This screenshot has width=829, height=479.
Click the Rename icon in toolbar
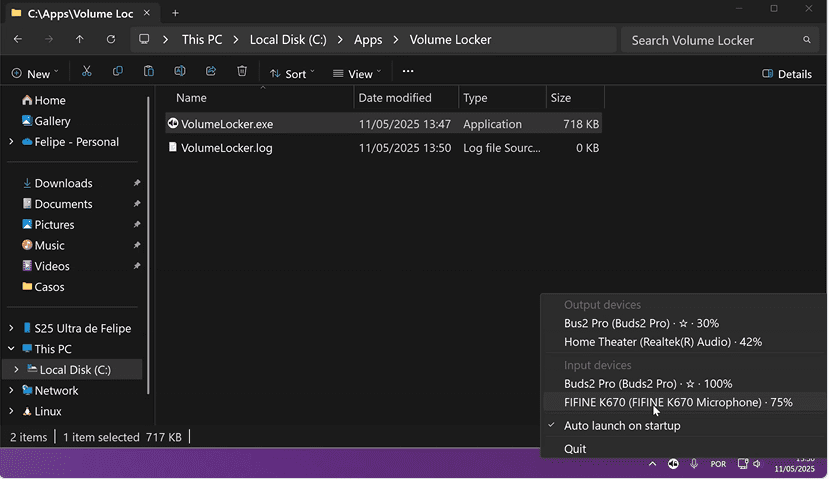180,73
